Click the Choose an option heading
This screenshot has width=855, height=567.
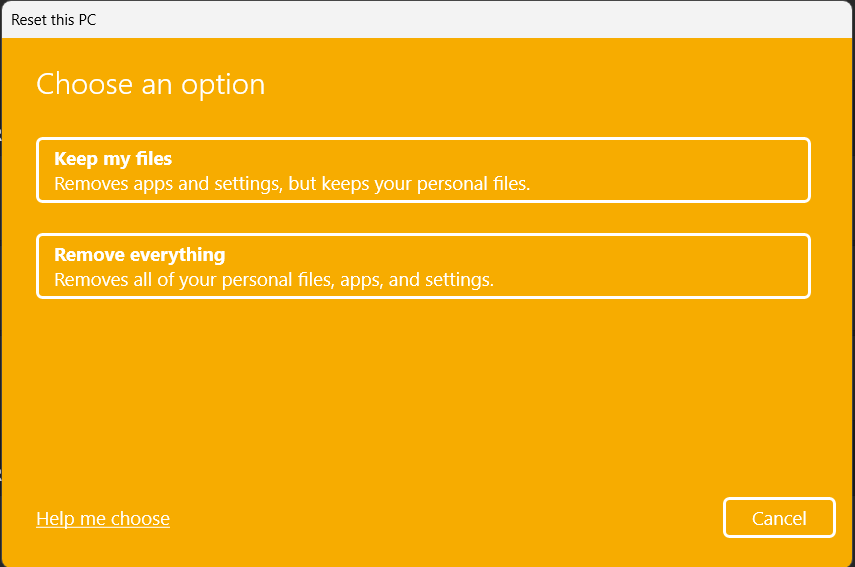coord(151,84)
